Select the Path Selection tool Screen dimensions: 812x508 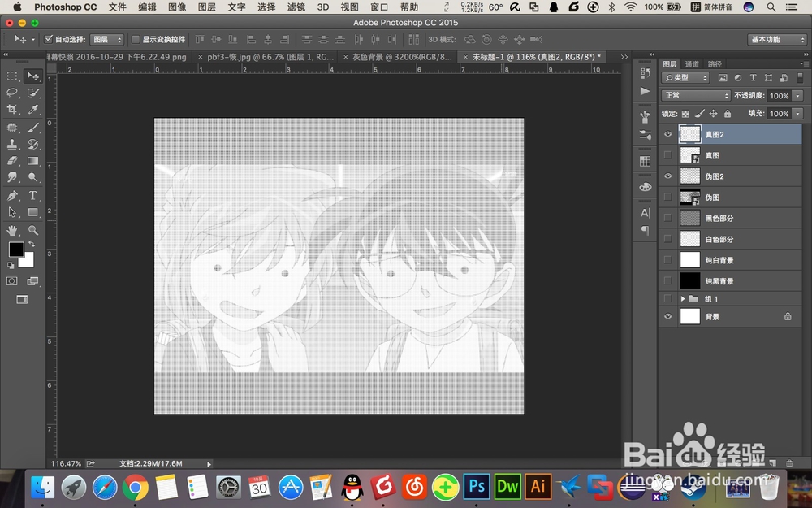12,212
